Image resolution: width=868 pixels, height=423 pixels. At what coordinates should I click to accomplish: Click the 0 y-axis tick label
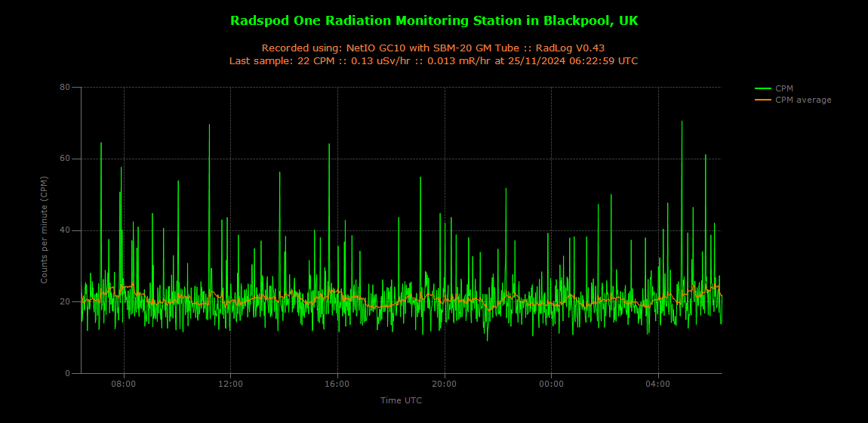coord(69,374)
